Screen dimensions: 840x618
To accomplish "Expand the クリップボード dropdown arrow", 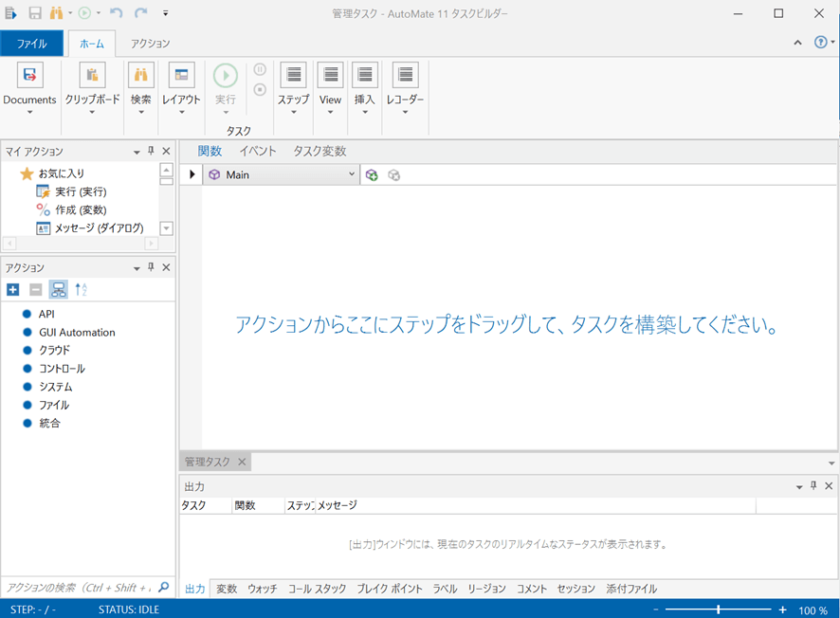I will 92,112.
